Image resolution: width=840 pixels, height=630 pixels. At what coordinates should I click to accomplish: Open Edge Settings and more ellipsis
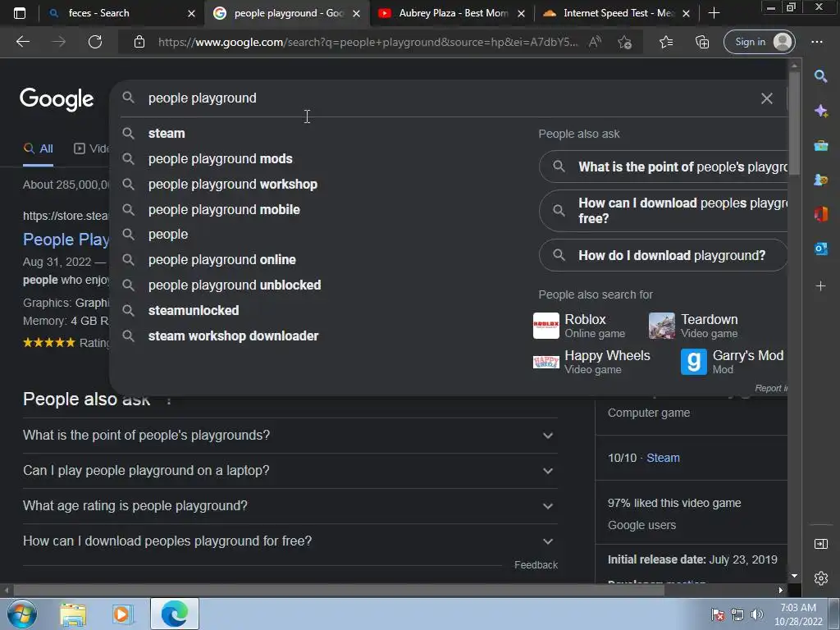pyautogui.click(x=816, y=42)
